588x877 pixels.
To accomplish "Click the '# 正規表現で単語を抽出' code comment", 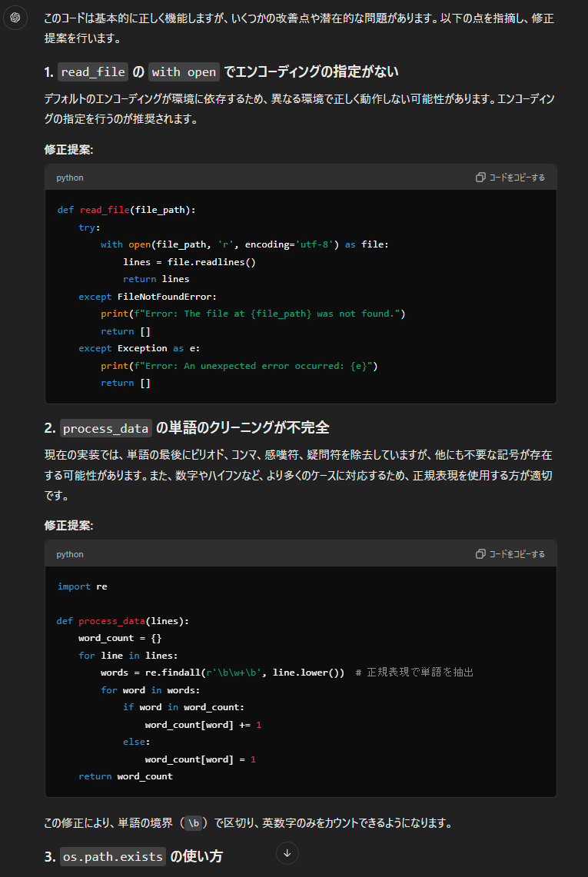I will click(414, 673).
